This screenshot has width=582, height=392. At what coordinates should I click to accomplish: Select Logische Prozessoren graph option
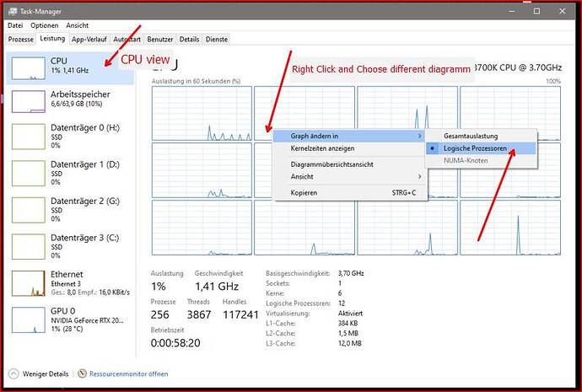coord(481,148)
